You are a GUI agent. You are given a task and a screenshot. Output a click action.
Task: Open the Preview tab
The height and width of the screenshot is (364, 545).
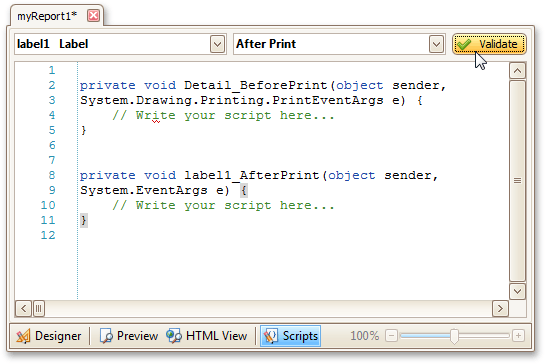click(x=129, y=336)
